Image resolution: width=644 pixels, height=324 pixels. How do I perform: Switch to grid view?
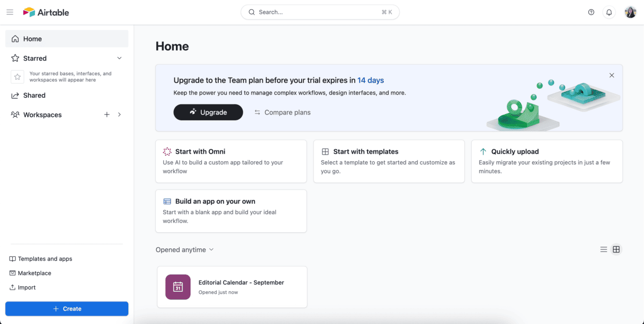pyautogui.click(x=616, y=249)
